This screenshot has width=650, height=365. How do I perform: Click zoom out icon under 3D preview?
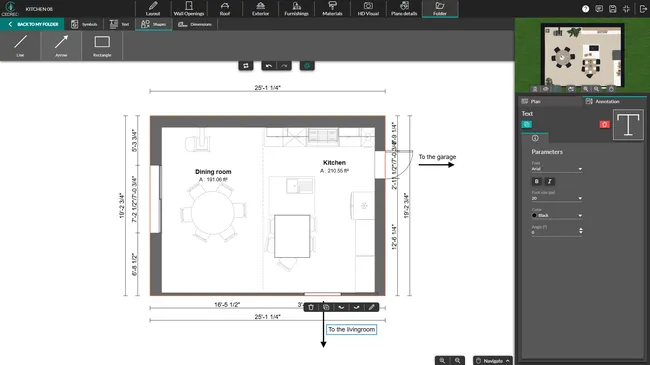[596, 89]
